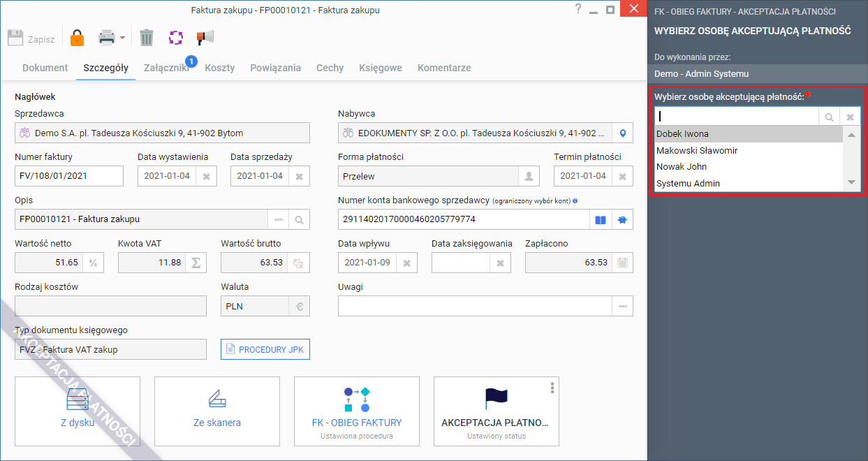Switch to the Szczegóły tab
The height and width of the screenshot is (461, 868).
(x=105, y=68)
